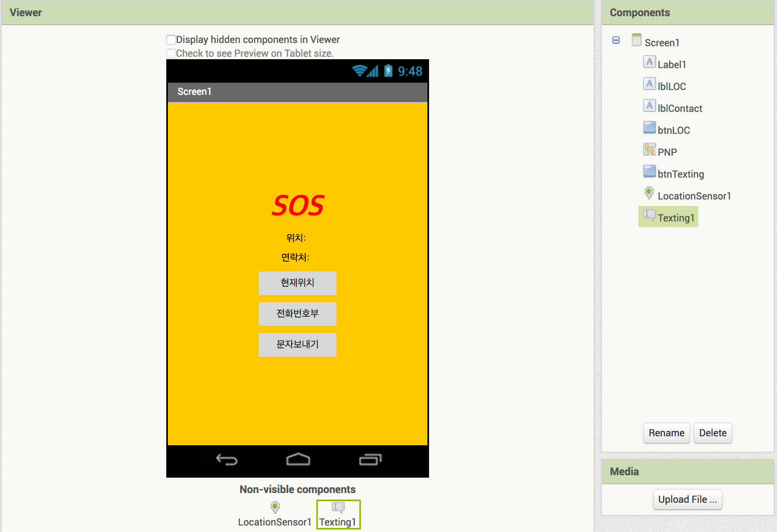This screenshot has width=777, height=532.
Task: Click the lblContact label icon
Action: click(649, 106)
